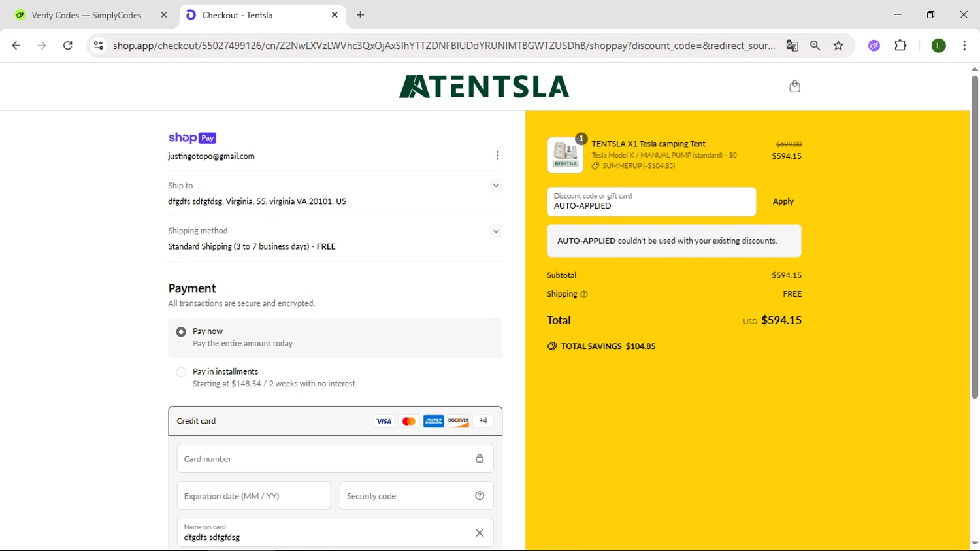Go forward in browser history
Viewport: 980px width, 551px height.
point(42,45)
